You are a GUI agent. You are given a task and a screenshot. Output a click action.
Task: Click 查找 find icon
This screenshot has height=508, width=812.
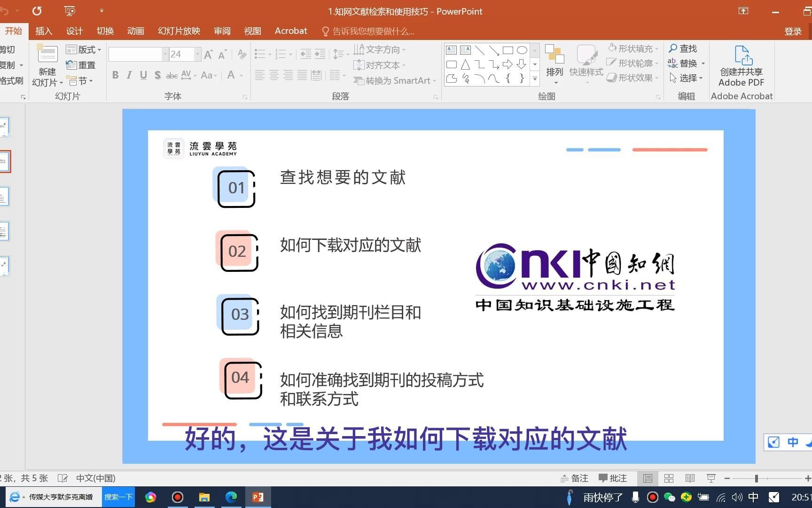click(683, 48)
